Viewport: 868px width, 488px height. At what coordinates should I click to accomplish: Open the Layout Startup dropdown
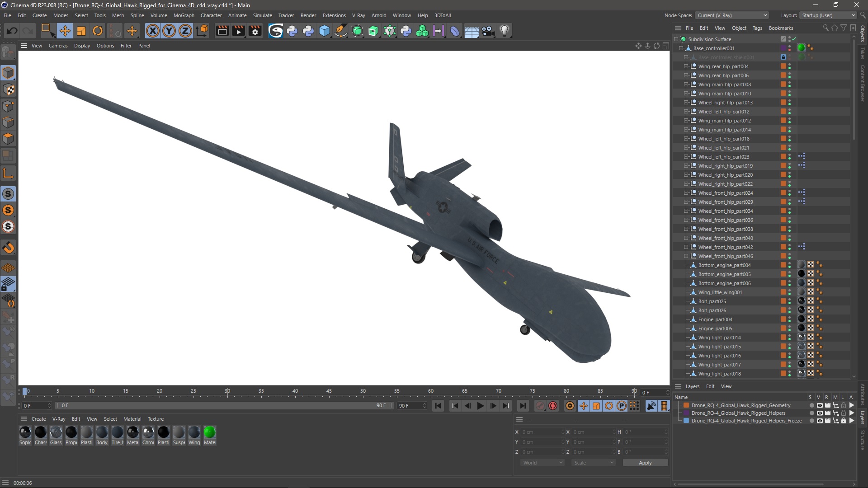828,15
